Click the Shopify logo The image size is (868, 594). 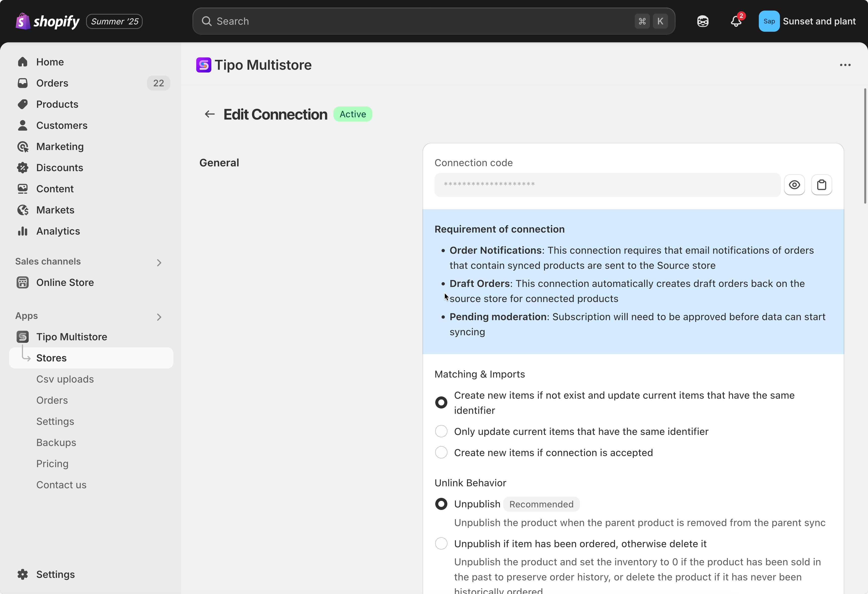tap(48, 21)
